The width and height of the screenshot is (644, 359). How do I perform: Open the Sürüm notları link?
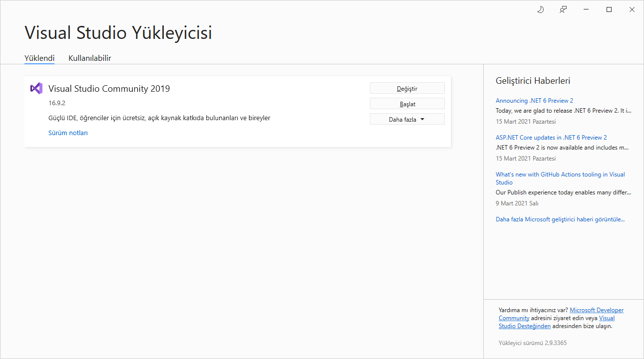coord(68,133)
